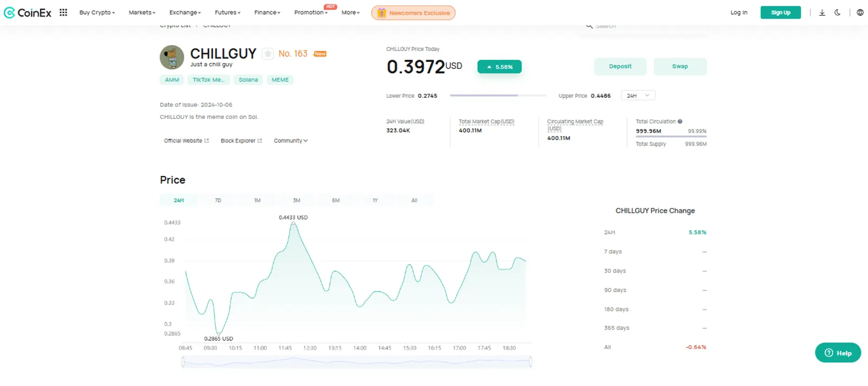
Task: Expand the Buy Crypto menu
Action: (x=97, y=12)
